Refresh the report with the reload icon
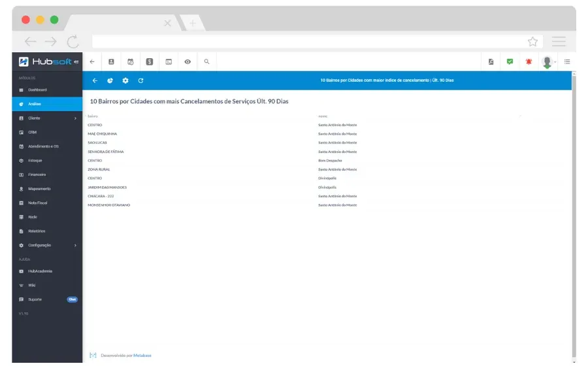588x368 pixels. click(140, 80)
